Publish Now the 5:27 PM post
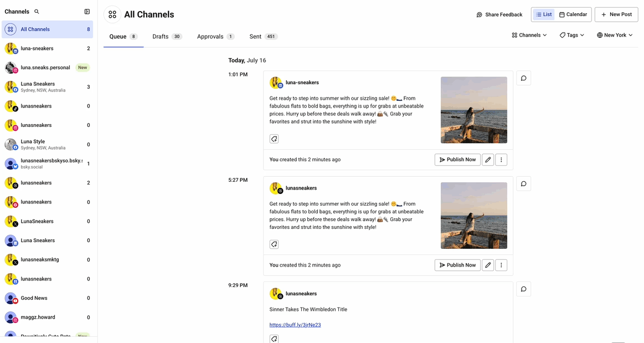 click(457, 265)
